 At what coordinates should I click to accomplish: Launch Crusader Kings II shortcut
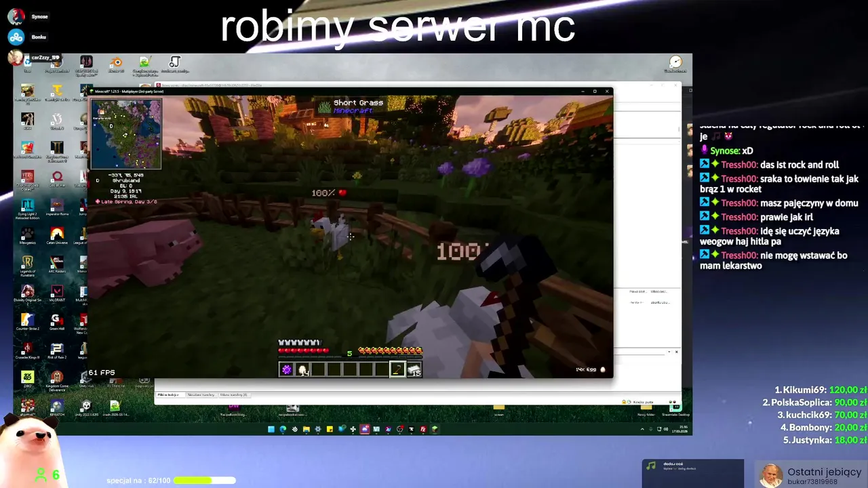pos(28,350)
